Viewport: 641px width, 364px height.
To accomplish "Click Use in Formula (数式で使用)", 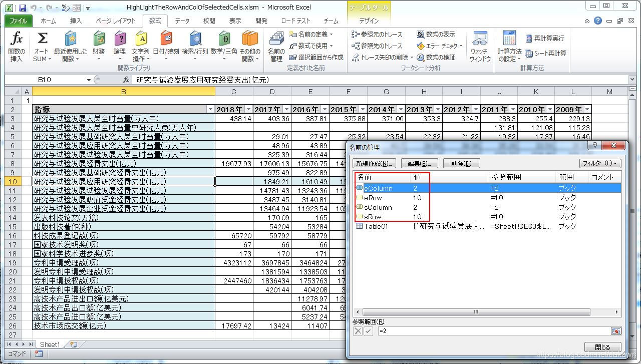I will pyautogui.click(x=310, y=46).
